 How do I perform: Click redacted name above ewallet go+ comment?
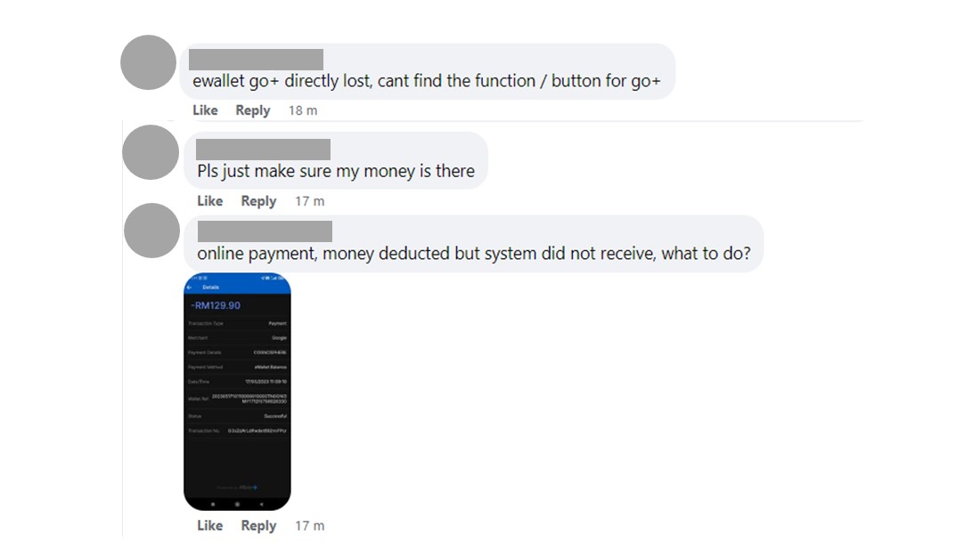coord(257,60)
